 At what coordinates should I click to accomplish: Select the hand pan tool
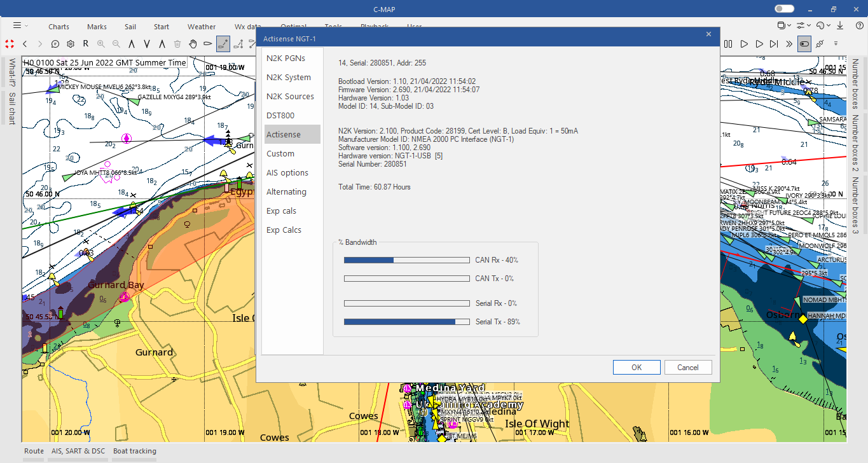[x=193, y=44]
